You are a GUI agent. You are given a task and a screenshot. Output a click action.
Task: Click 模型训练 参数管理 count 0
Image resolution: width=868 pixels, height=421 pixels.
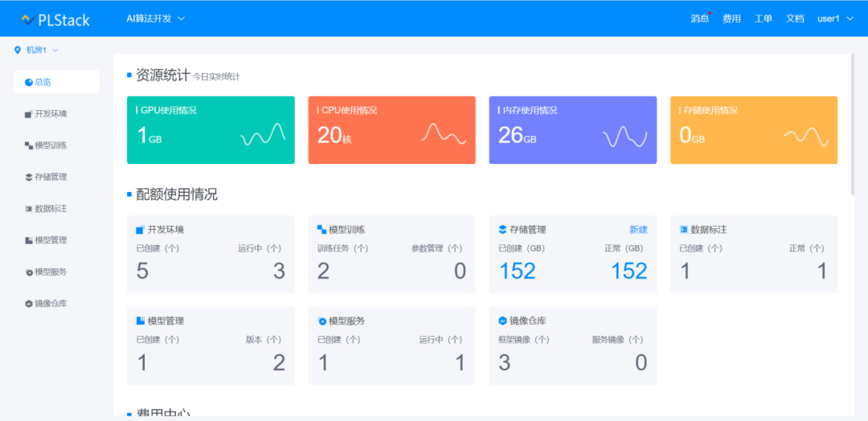coord(460,271)
